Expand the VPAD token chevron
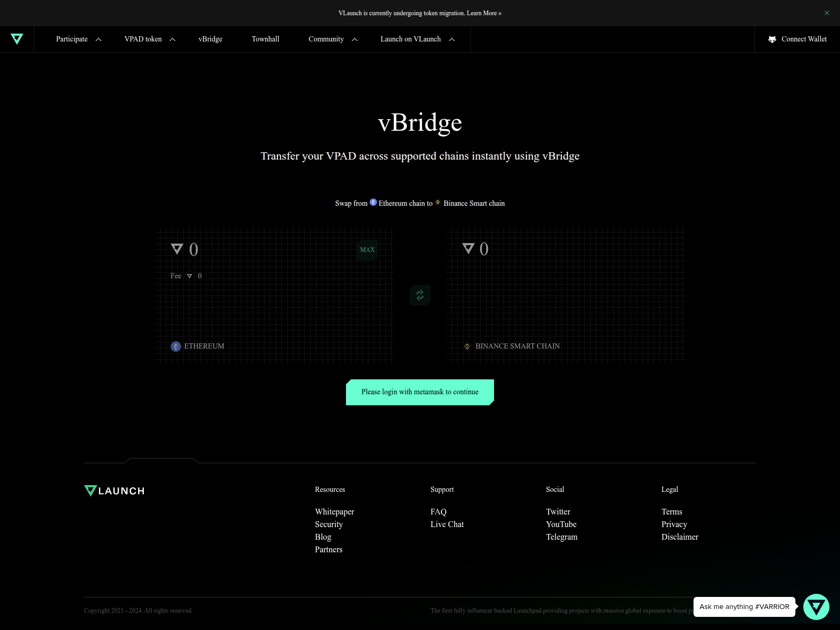The image size is (840, 630). coord(172,39)
